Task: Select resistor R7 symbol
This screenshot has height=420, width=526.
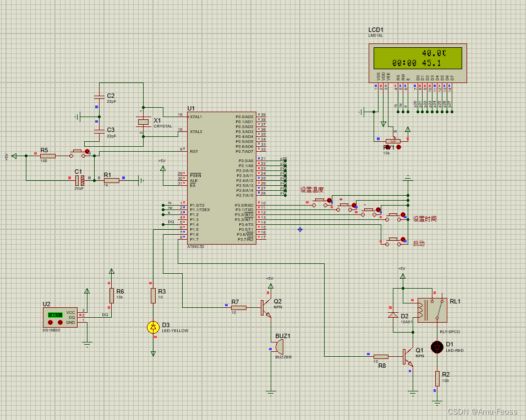Action: click(x=239, y=308)
